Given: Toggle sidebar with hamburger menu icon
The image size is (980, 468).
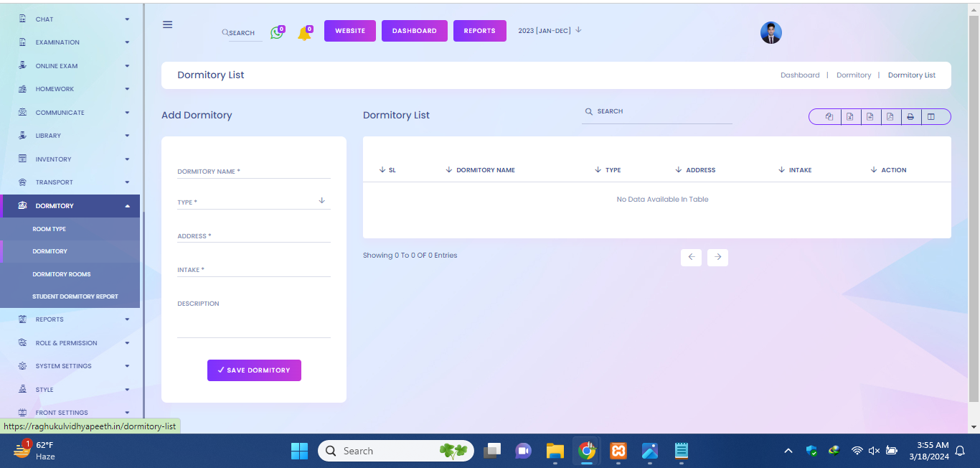Looking at the screenshot, I should pyautogui.click(x=168, y=24).
